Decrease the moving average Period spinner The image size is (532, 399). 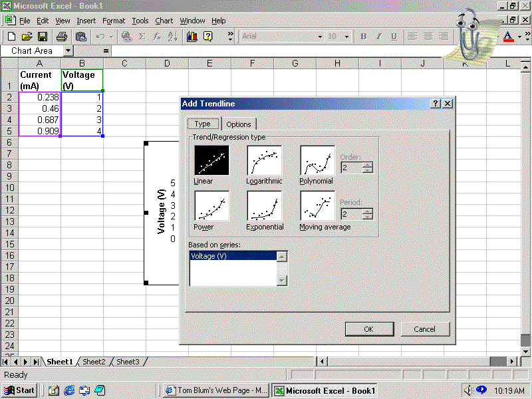pyautogui.click(x=368, y=217)
